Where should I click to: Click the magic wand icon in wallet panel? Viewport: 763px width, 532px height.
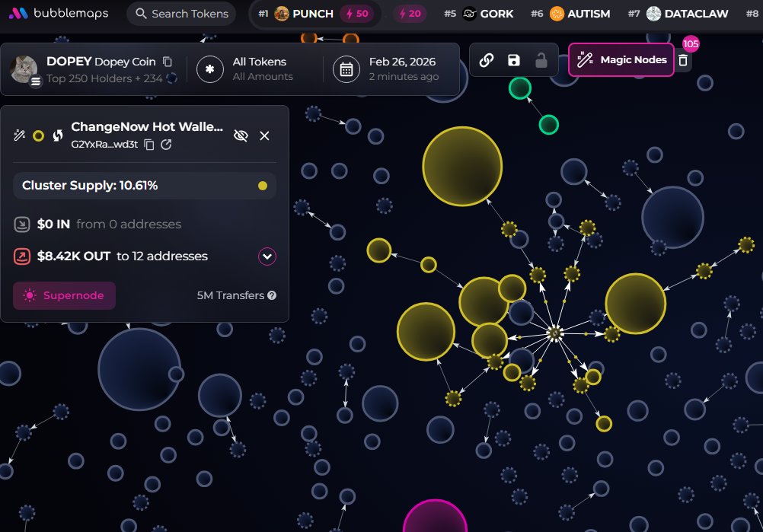[x=20, y=135]
